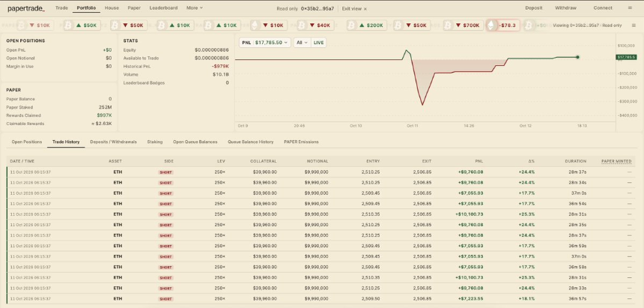Sort by the PNL column header
Screen dimensions: 644x308
tap(479, 161)
